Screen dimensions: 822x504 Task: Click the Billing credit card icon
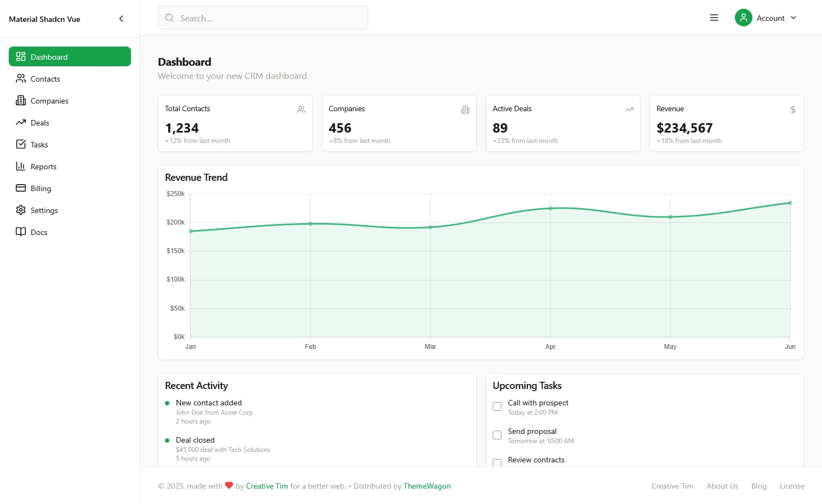pos(21,188)
